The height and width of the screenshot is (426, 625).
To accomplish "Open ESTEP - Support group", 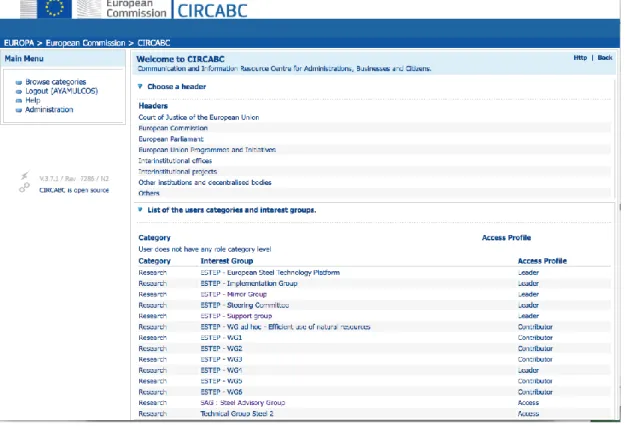I will pos(236,316).
